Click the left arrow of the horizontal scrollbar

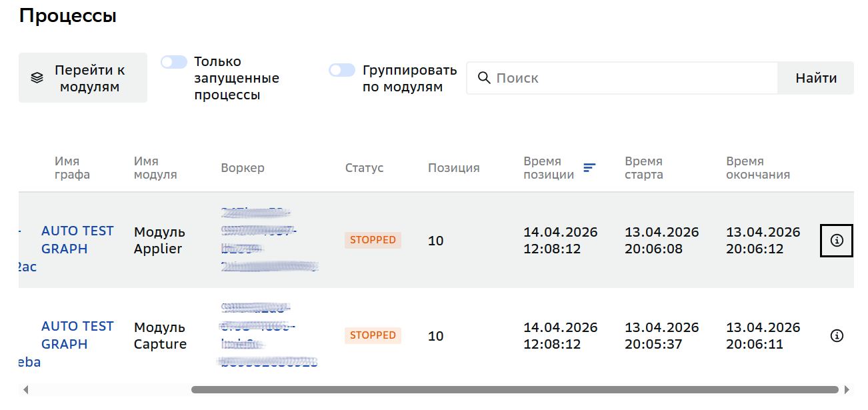point(25,389)
